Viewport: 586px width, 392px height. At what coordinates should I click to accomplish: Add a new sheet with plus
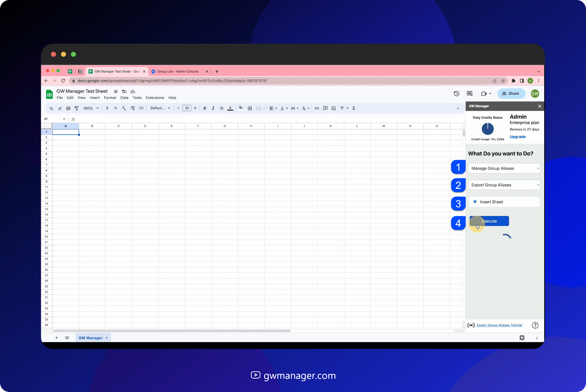click(56, 338)
